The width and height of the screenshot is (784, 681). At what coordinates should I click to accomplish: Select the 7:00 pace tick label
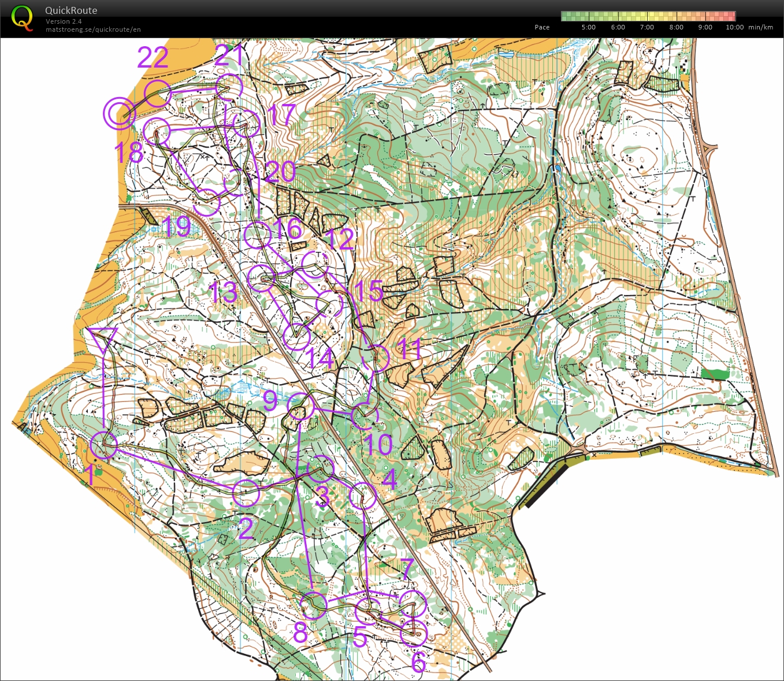pos(646,27)
